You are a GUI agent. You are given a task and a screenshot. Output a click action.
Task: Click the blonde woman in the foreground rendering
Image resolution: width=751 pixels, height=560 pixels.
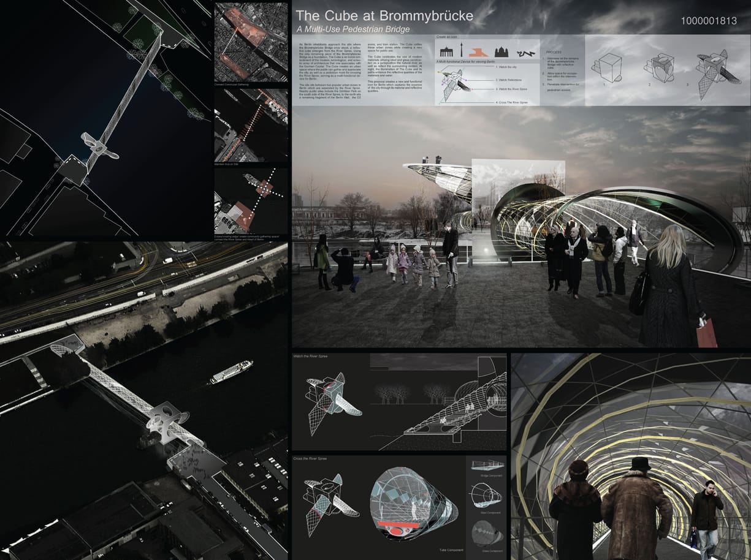pos(671,285)
